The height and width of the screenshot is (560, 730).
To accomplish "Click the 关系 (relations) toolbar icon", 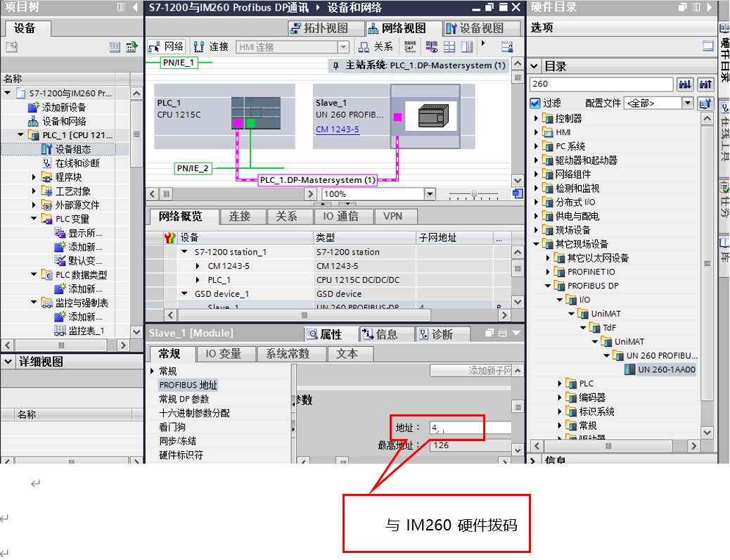I will click(376, 47).
